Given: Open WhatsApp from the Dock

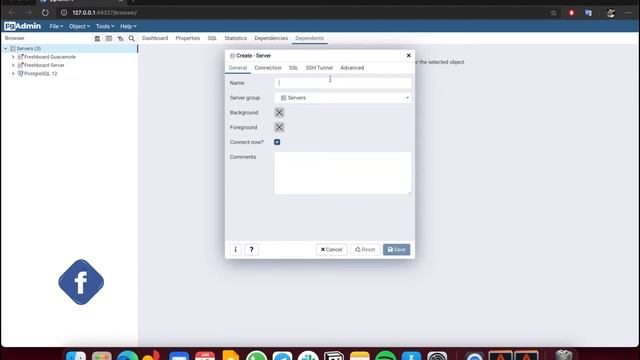Looking at the screenshot, I should pos(256,356).
